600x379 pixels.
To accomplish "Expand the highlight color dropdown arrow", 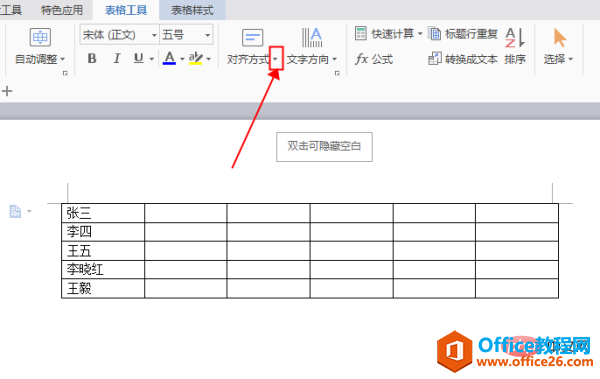I will [209, 59].
